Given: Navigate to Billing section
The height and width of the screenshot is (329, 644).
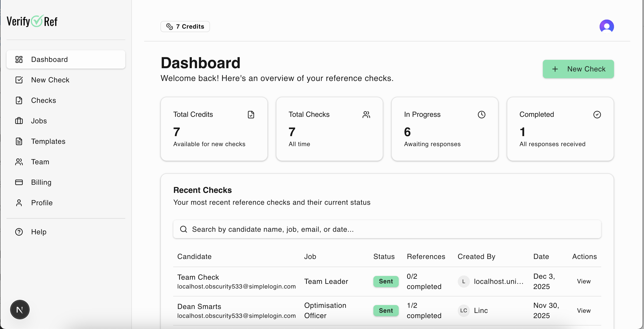Looking at the screenshot, I should click(x=41, y=182).
